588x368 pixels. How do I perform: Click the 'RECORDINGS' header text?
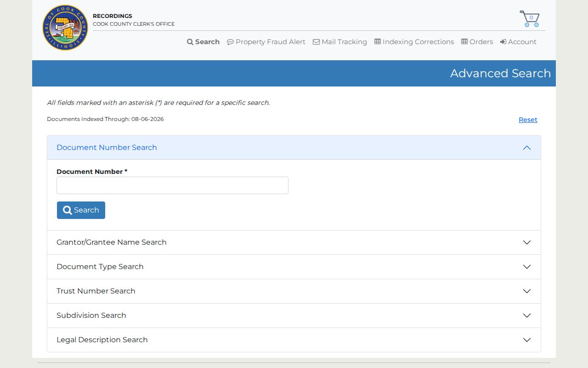pyautogui.click(x=113, y=16)
